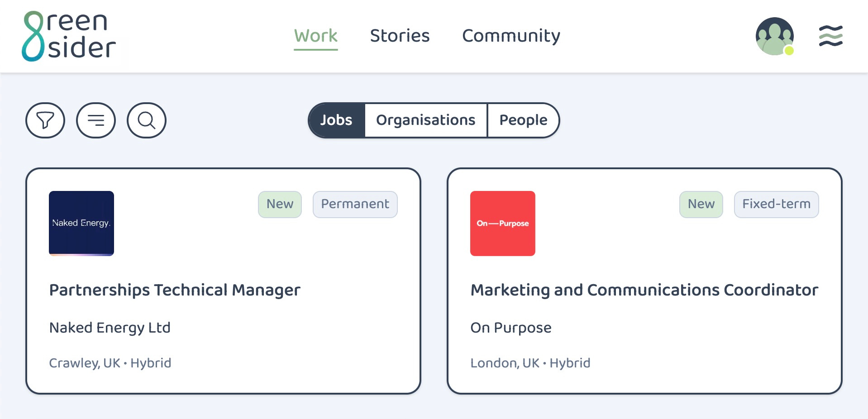Open the sort lines icon

coord(96,120)
